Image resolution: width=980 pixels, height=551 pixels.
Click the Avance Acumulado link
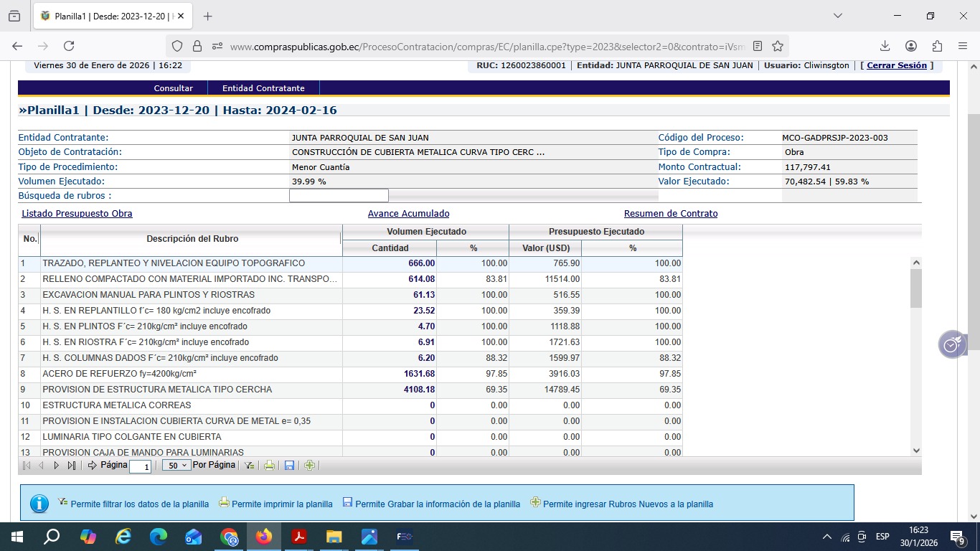click(408, 214)
